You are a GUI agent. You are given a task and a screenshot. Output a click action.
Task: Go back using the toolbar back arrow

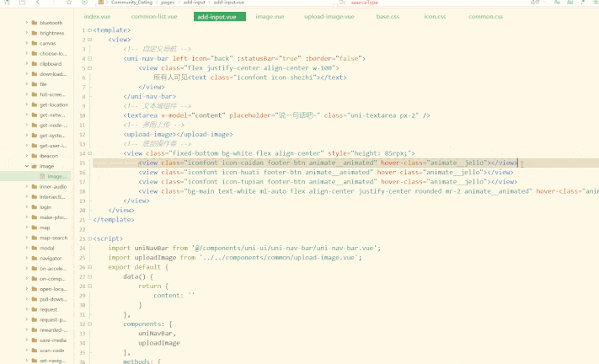coord(38,3)
